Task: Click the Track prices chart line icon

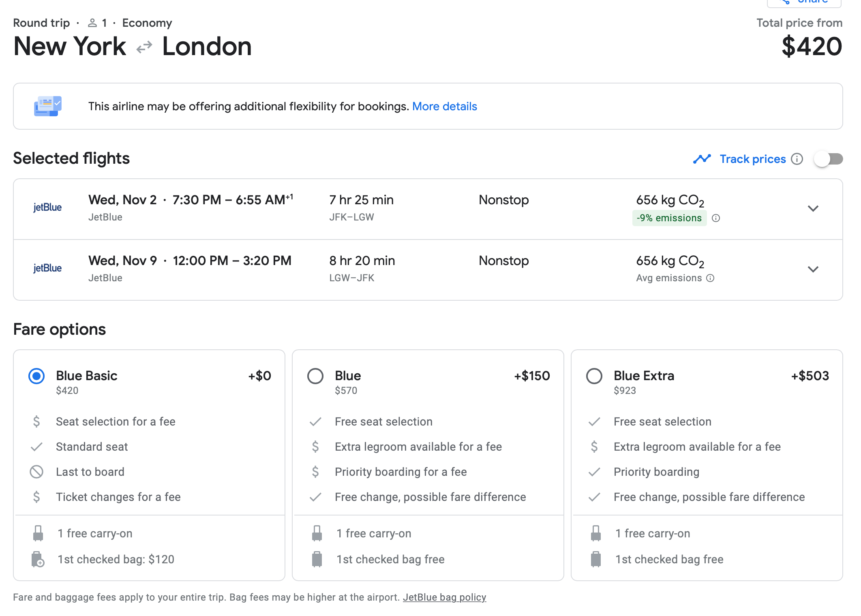Action: coord(703,159)
